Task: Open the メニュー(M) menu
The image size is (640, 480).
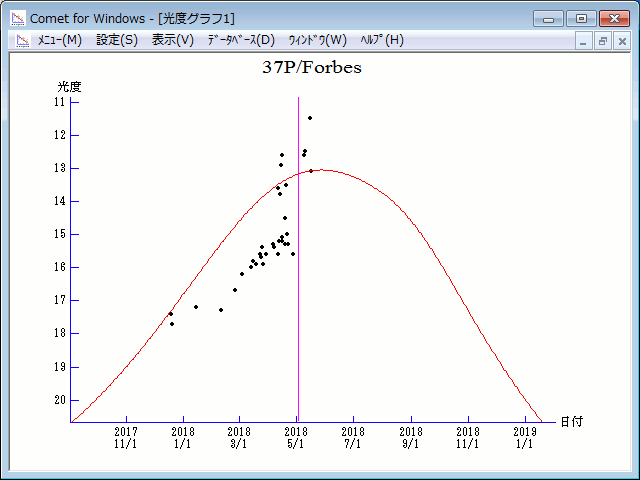Action: pos(59,40)
